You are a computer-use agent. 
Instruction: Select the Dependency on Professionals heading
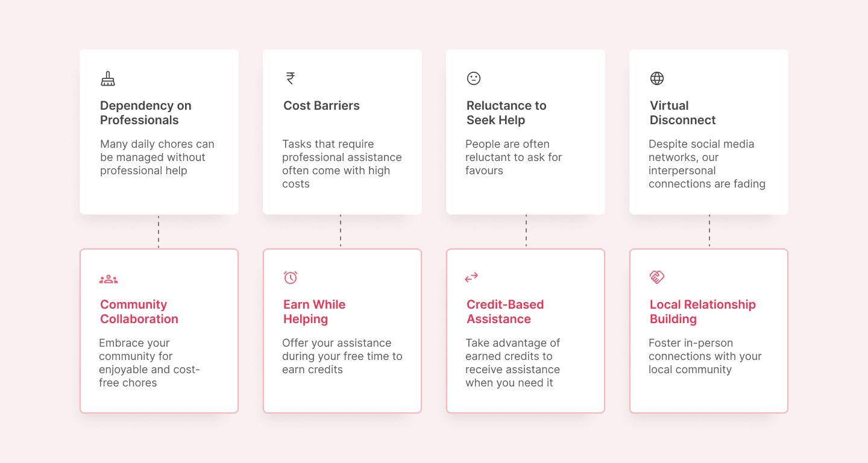[x=145, y=113]
